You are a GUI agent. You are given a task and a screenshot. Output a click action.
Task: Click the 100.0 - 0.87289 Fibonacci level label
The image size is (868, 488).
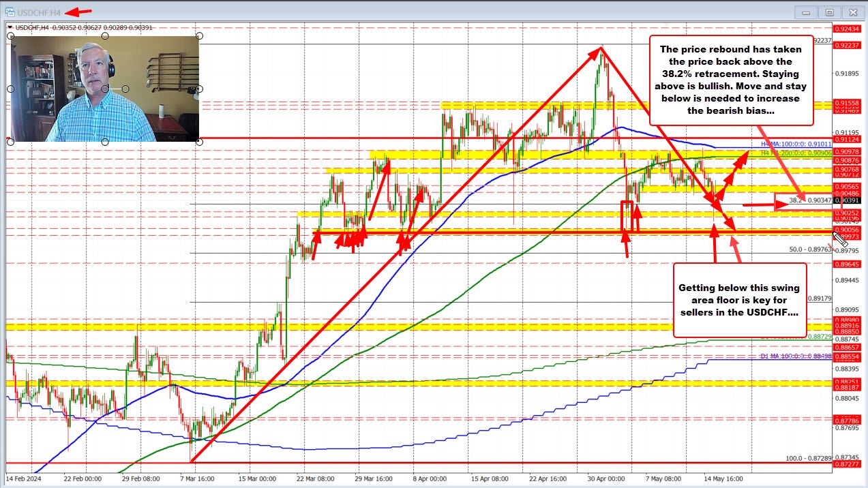click(809, 459)
